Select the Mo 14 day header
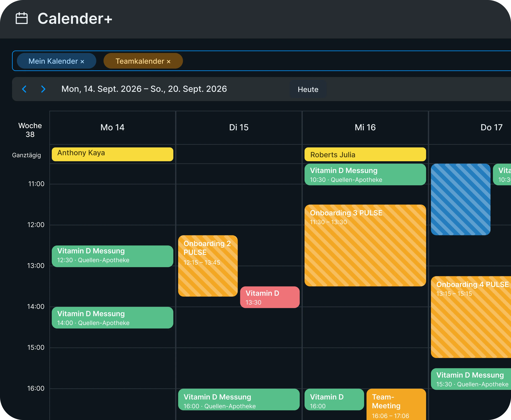Viewport: 511px width, 420px height. [113, 127]
